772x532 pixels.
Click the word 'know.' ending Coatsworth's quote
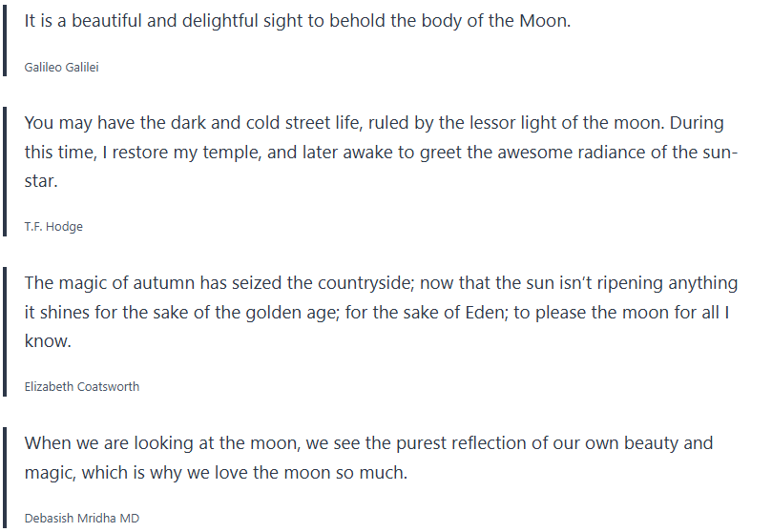46,340
